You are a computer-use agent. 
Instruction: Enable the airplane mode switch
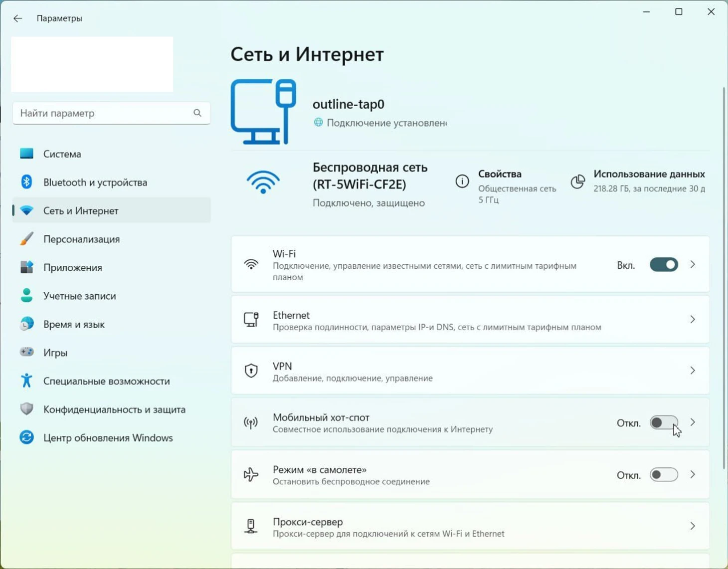pos(663,475)
